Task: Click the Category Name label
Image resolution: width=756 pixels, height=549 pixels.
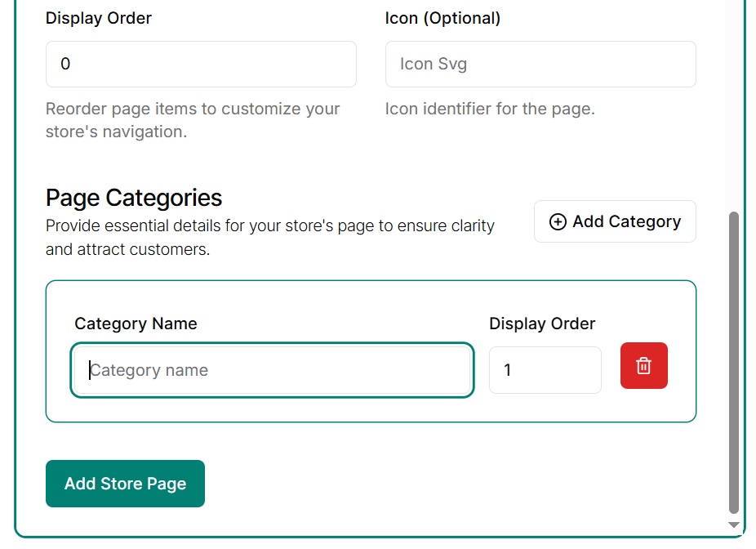Action: click(x=136, y=324)
